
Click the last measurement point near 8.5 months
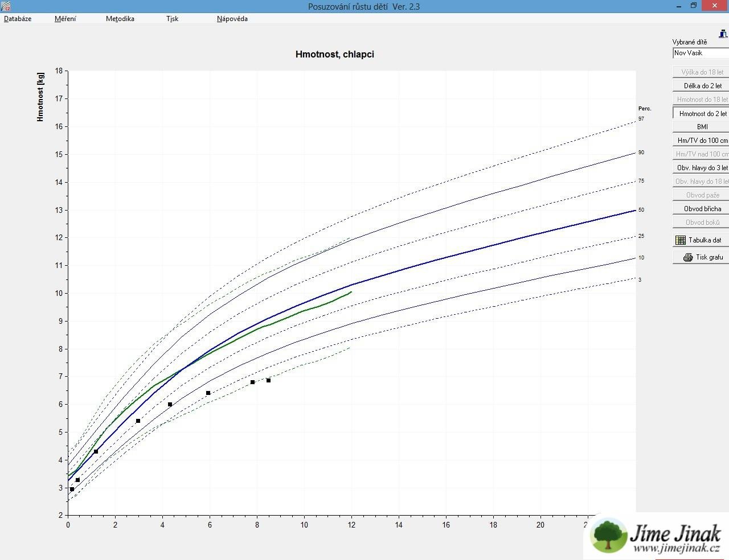pos(268,380)
